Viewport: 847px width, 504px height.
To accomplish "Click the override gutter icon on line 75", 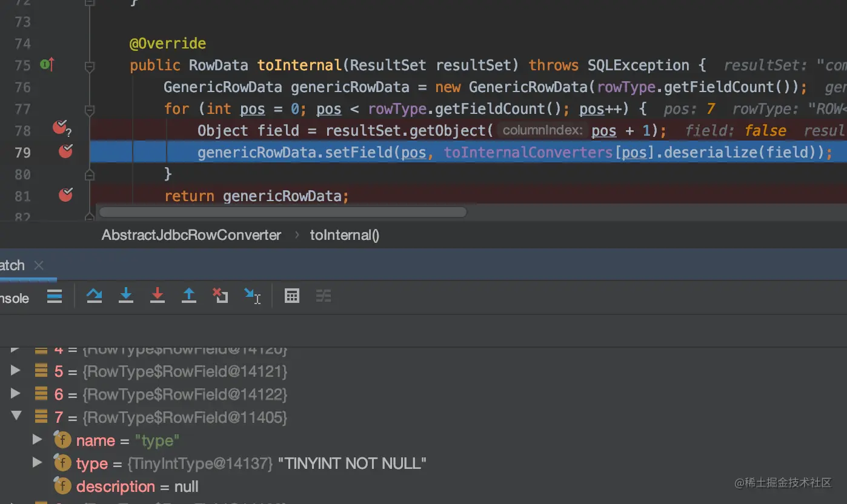I will [47, 64].
